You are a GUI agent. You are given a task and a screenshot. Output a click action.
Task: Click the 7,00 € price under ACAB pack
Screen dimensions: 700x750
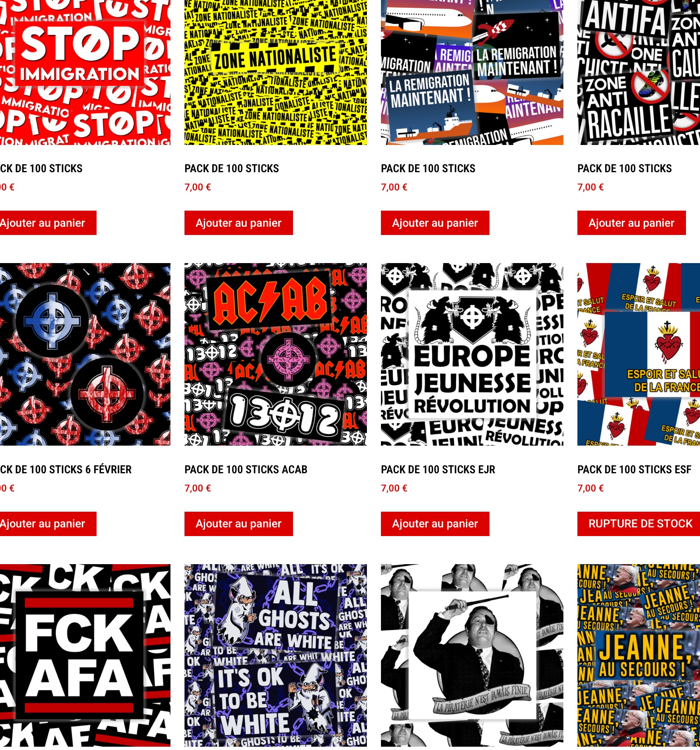pos(198,488)
